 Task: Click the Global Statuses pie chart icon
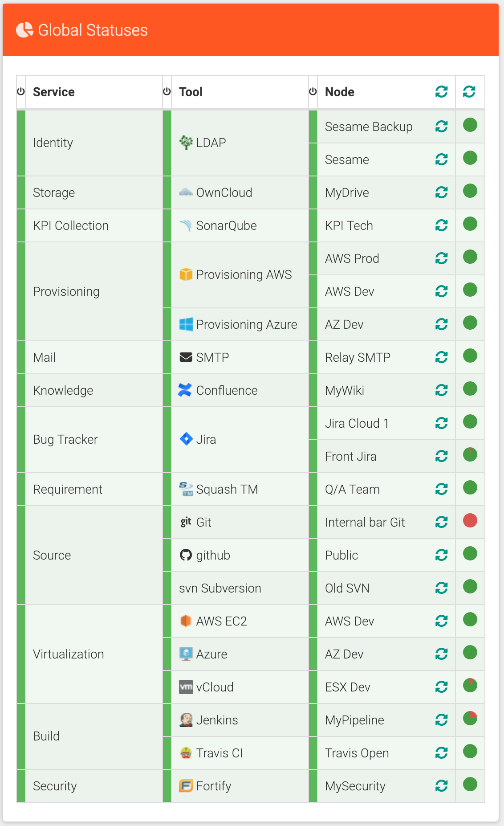[x=24, y=30]
